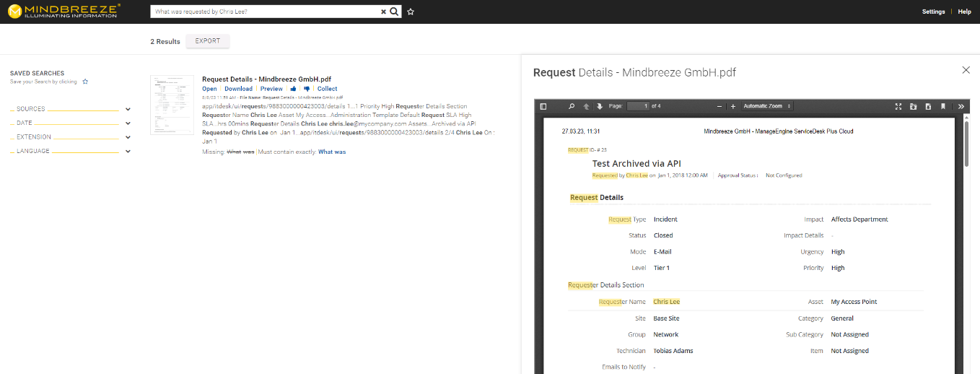Click 'Network' group value in PDF

tap(666, 335)
